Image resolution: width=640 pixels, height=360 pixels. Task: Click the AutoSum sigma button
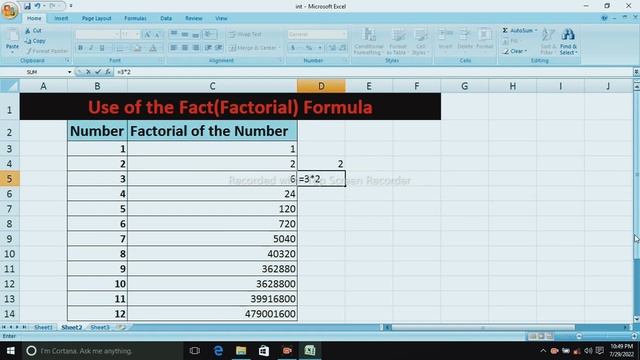click(x=505, y=31)
